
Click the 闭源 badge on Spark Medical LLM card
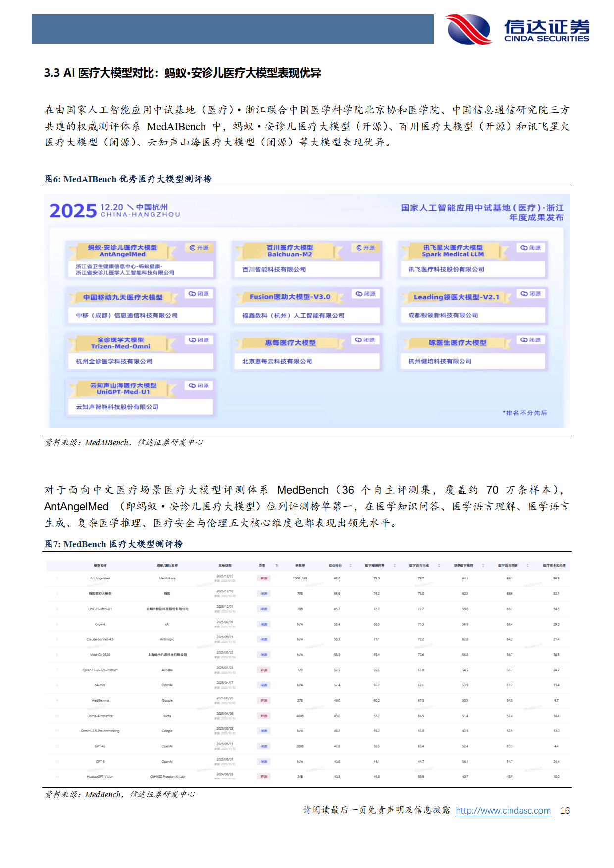point(531,248)
